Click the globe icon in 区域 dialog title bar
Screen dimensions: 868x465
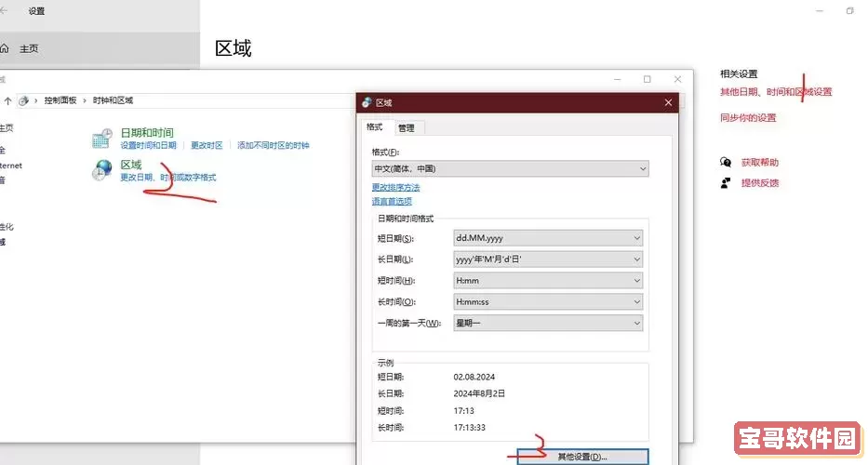367,103
